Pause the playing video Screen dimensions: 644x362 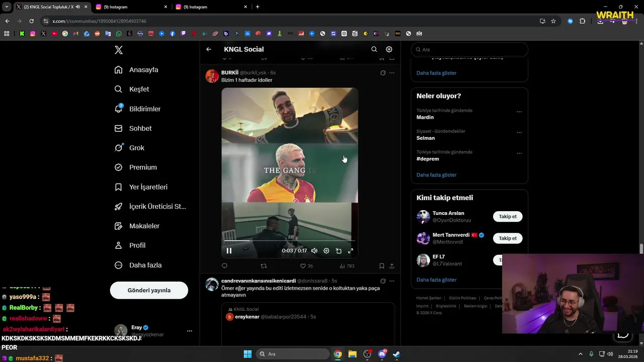click(229, 251)
